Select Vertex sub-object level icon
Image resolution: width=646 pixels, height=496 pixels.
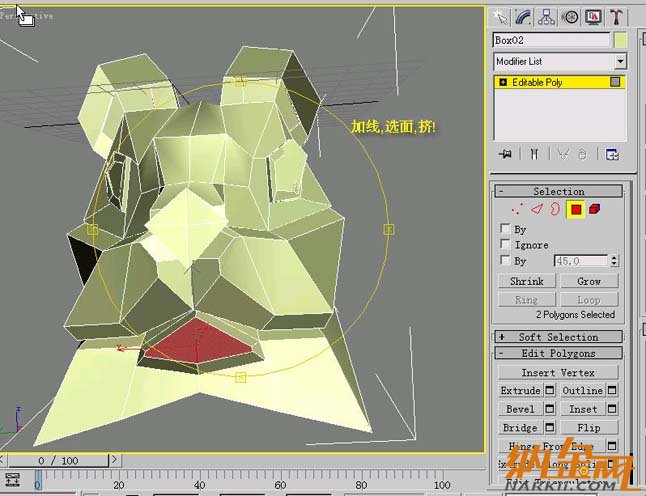[x=516, y=209]
